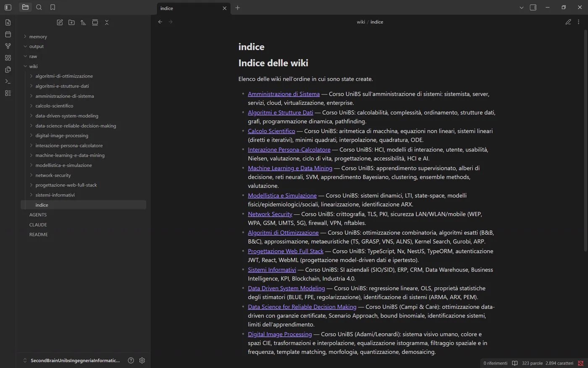Open the tab list dropdown arrow
The width and height of the screenshot is (588, 368).
coord(521,8)
